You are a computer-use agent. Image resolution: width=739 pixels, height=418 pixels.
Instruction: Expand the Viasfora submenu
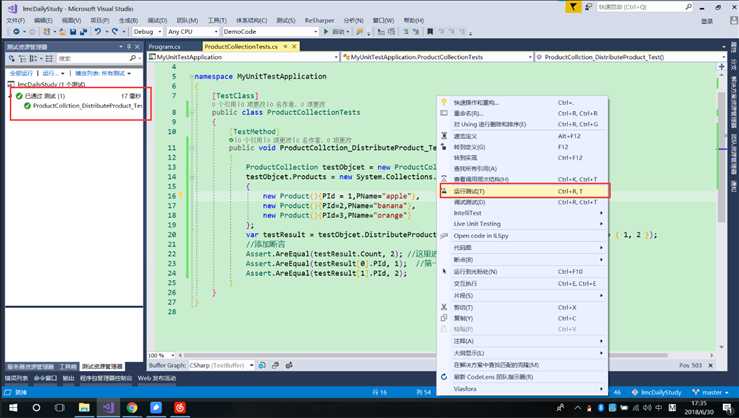(523, 389)
